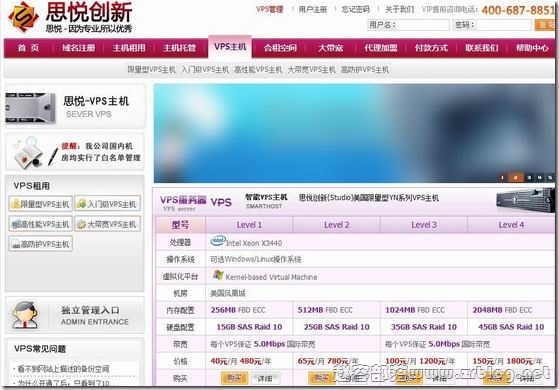Click the admin person avatar icon
The image size is (559, 390).
[25, 315]
